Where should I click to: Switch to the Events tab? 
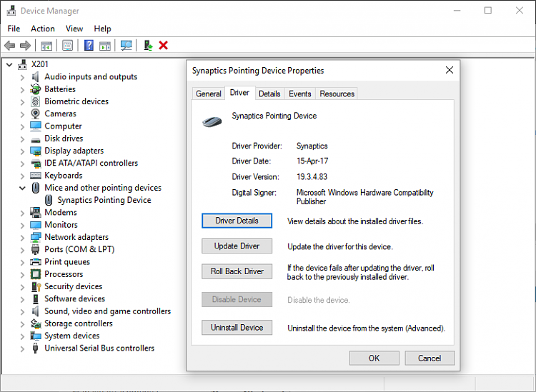(299, 94)
